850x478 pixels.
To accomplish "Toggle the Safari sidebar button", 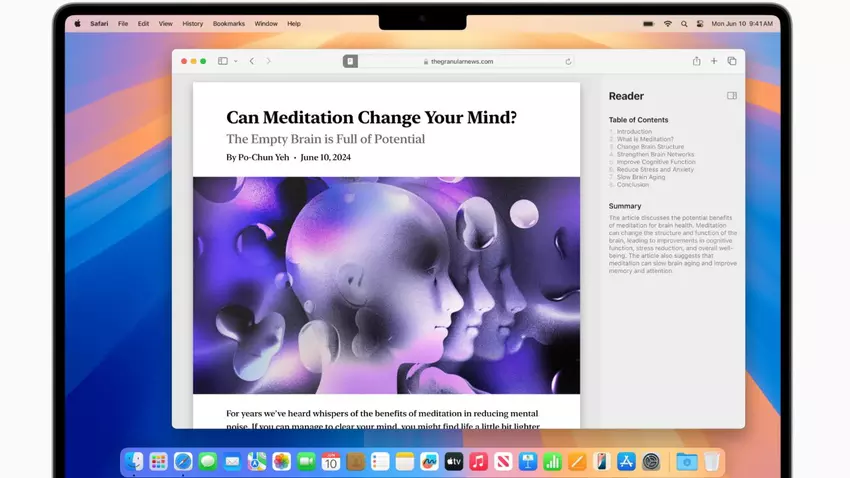I will click(x=222, y=61).
